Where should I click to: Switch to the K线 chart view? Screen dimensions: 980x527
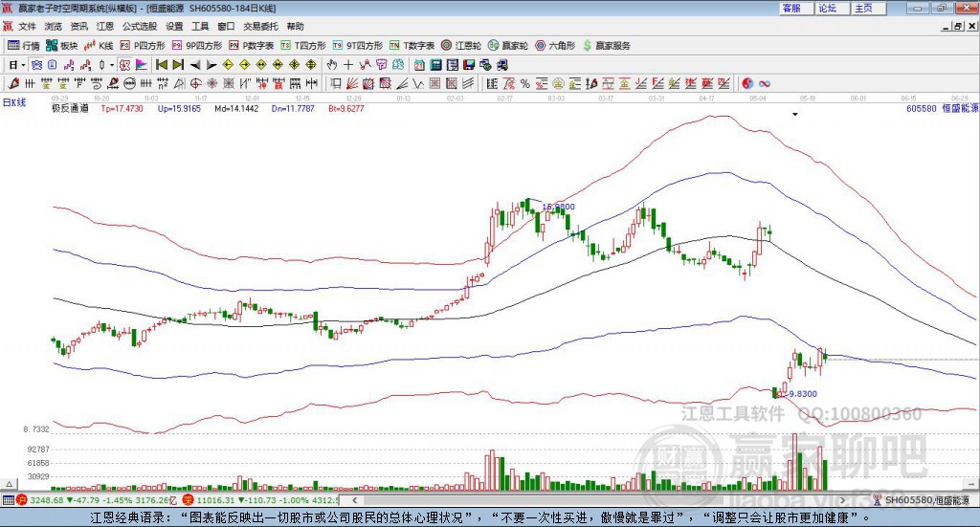99,46
